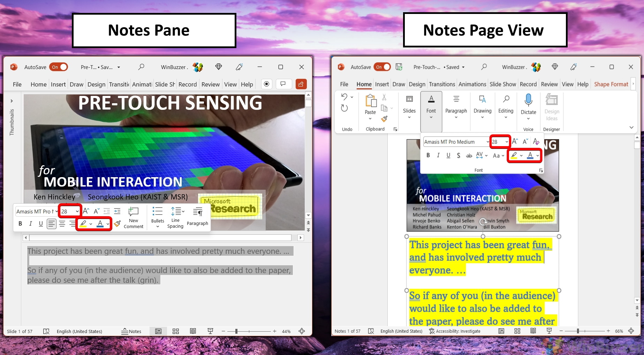Image resolution: width=644 pixels, height=355 pixels.
Task: Toggle AutoSave in right Notes Page window
Action: coord(382,67)
